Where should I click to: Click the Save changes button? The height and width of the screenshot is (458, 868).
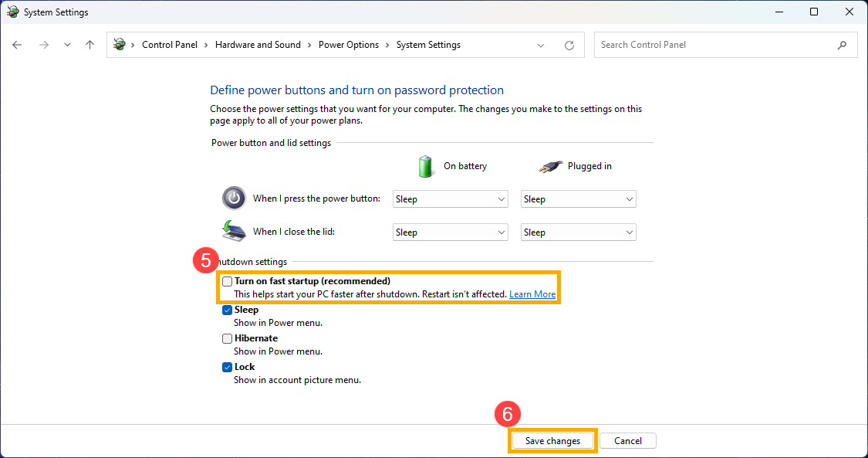(x=552, y=441)
